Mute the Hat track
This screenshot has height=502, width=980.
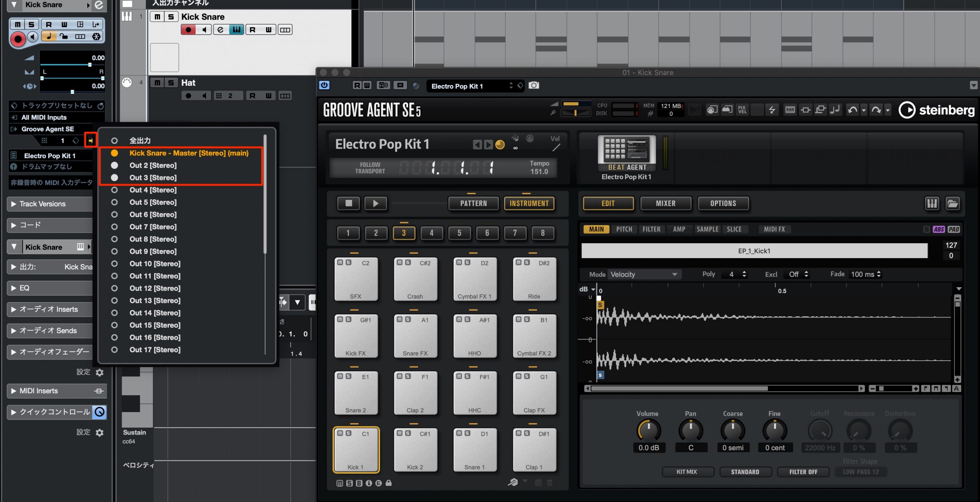coord(157,83)
